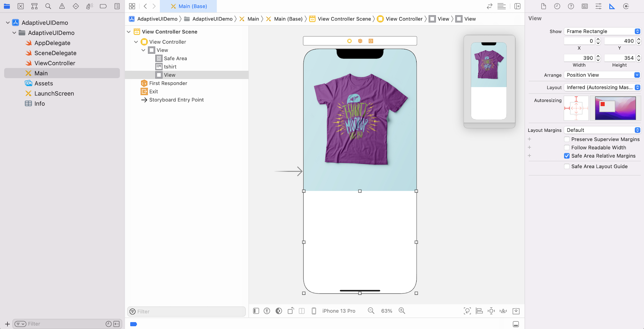Open the Size inspector ruler icon
The width and height of the screenshot is (644, 329).
pyautogui.click(x=612, y=6)
